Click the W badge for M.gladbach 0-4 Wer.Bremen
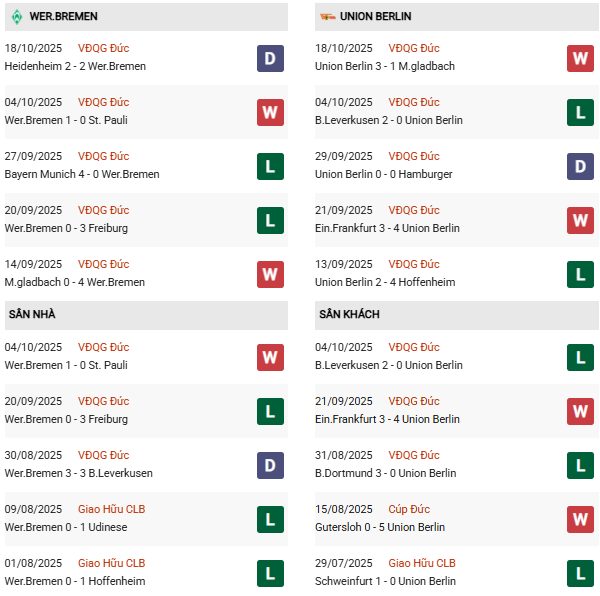The image size is (600, 596). 270,274
